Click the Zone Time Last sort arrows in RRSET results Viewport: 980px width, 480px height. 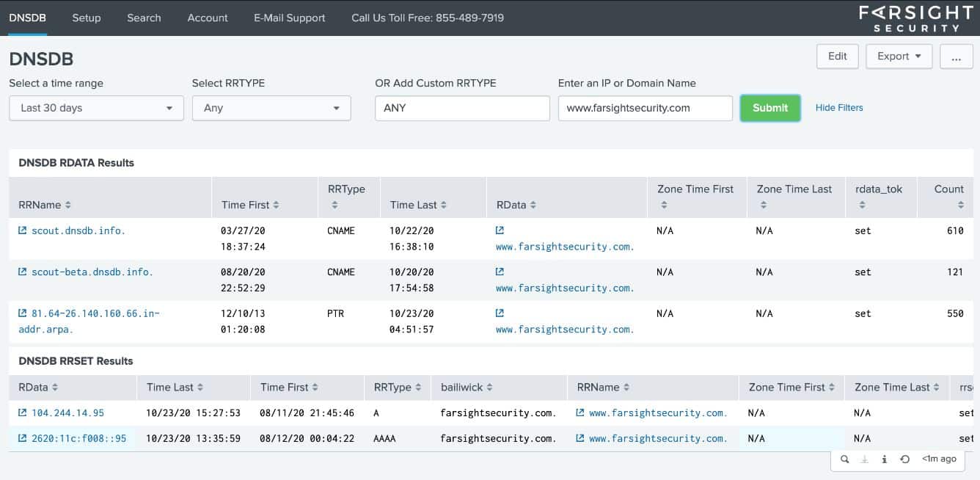[936, 388]
